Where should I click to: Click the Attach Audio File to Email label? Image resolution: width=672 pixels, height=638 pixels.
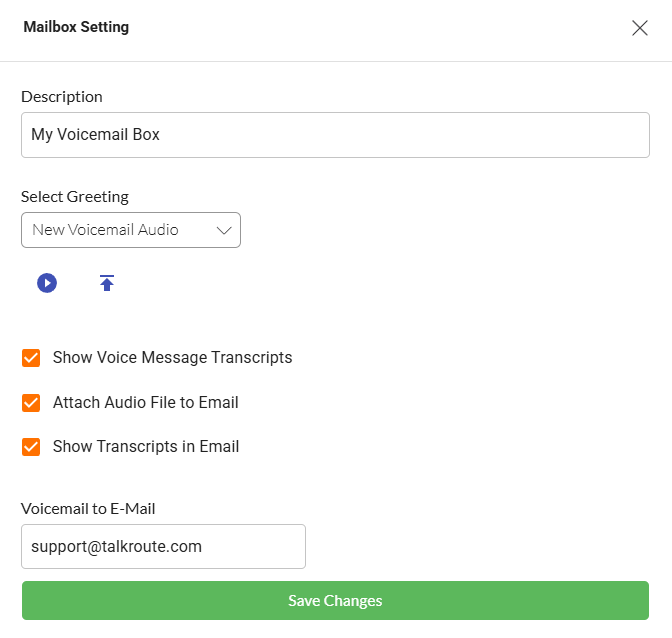click(x=145, y=403)
